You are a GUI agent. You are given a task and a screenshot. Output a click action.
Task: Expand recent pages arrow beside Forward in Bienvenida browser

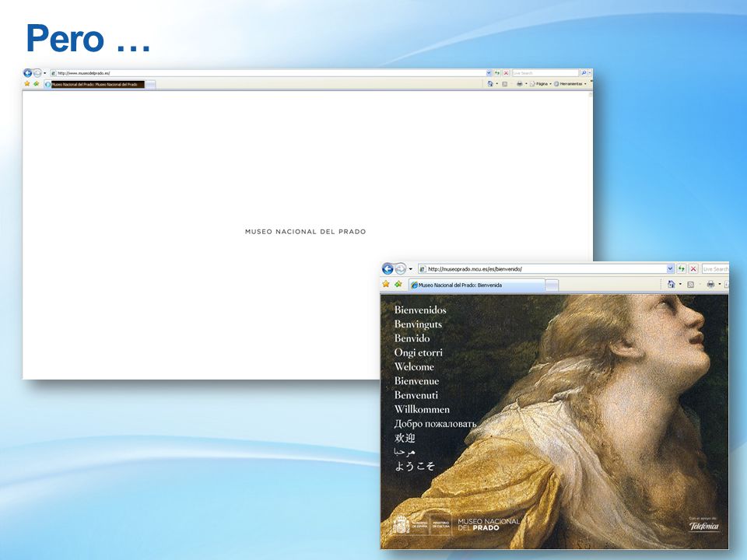click(x=411, y=269)
